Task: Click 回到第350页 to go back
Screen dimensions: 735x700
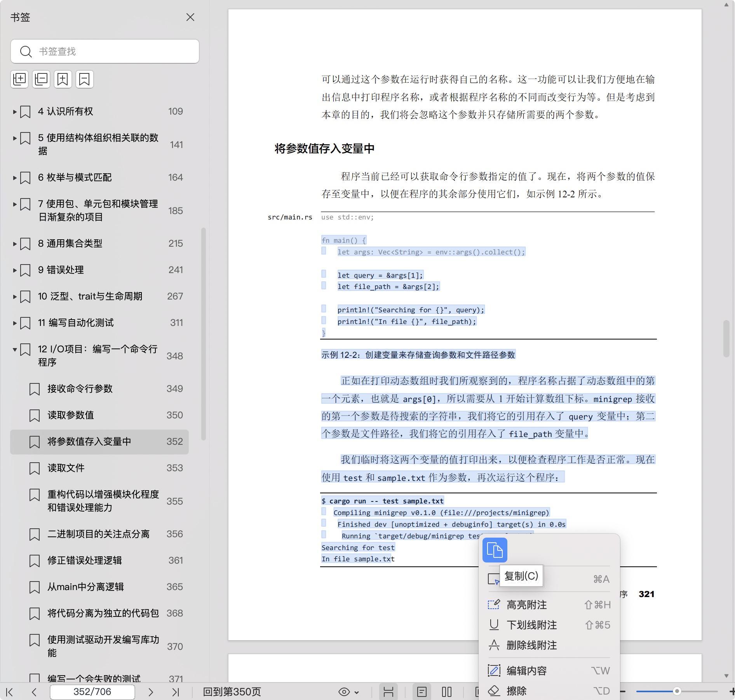Action: (232, 692)
